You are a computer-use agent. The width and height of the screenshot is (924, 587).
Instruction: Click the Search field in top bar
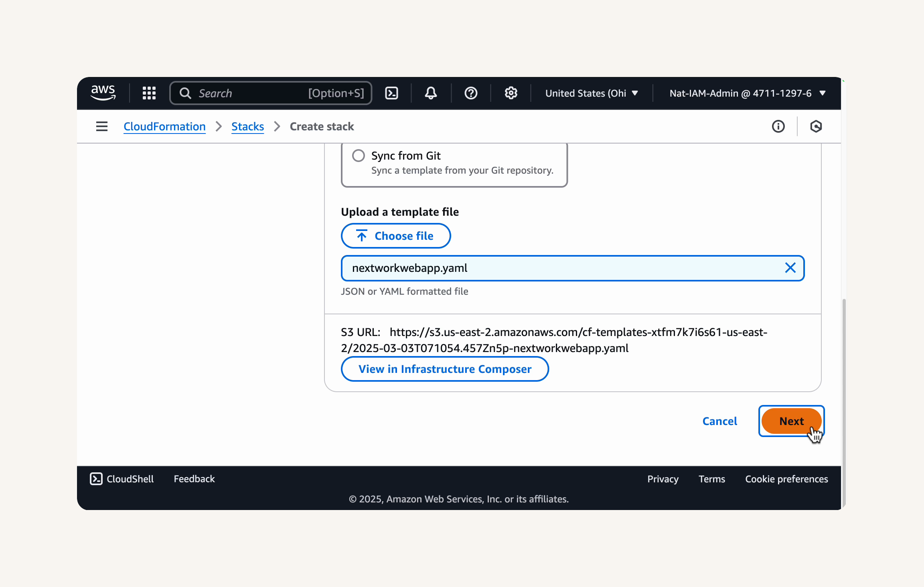(271, 93)
